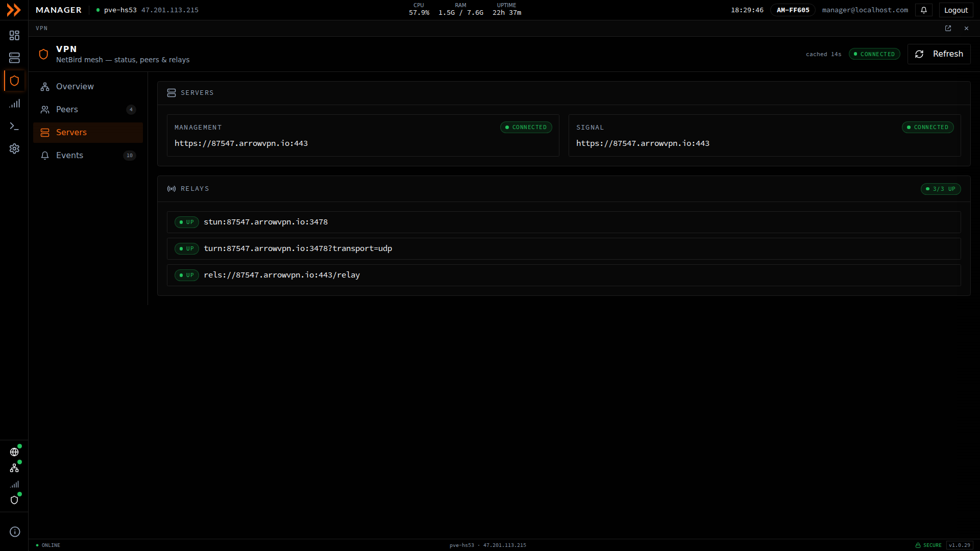Open the notifications bell in top bar

coord(924,10)
